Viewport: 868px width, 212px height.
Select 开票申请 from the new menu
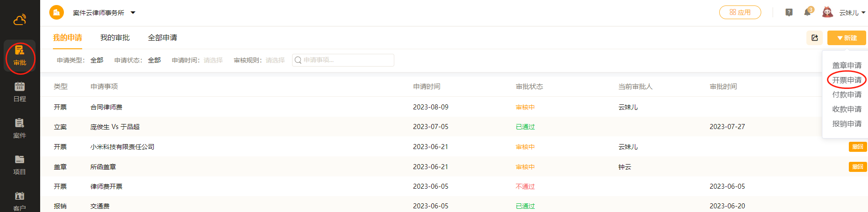point(847,80)
